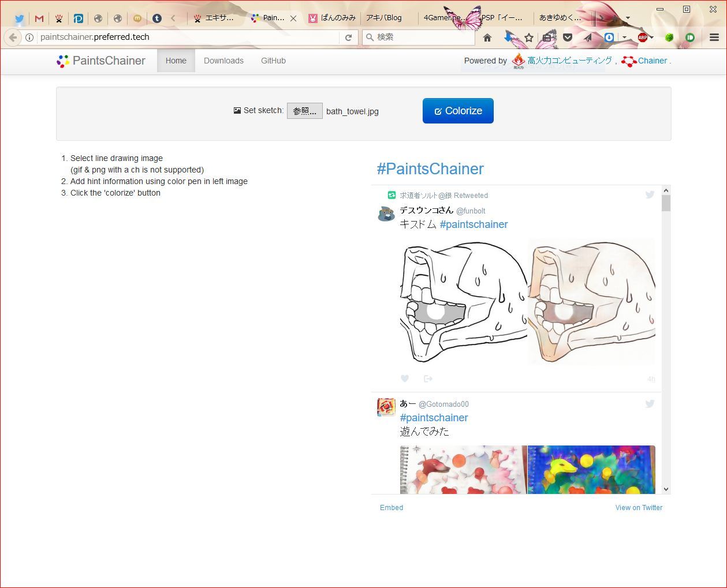Go to the browser home page
Viewport: 727px width, 588px height.
pyautogui.click(x=487, y=38)
